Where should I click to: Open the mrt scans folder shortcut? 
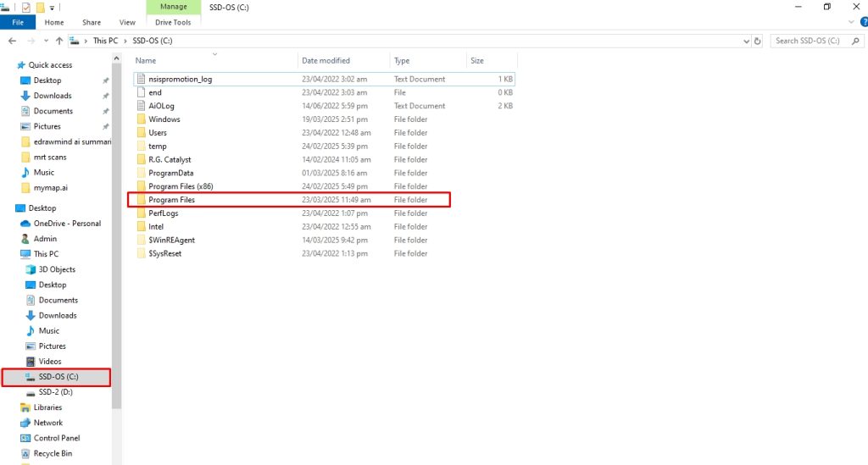point(50,157)
